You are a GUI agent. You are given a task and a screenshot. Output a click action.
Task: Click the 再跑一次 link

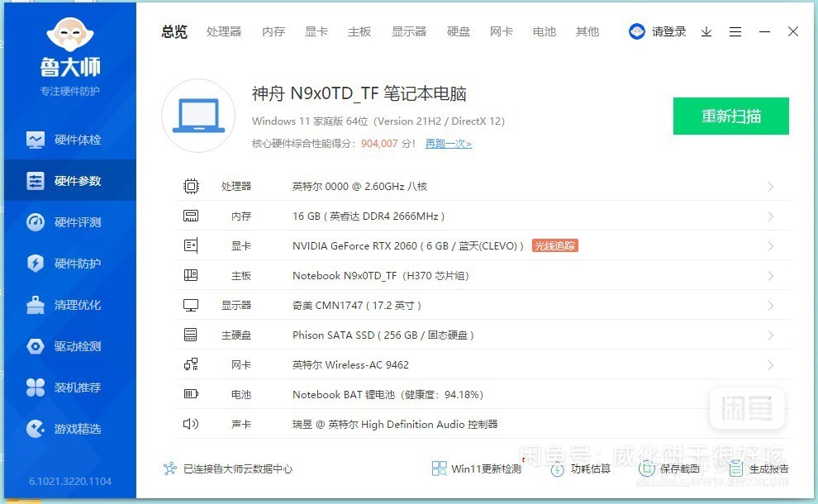click(x=448, y=144)
